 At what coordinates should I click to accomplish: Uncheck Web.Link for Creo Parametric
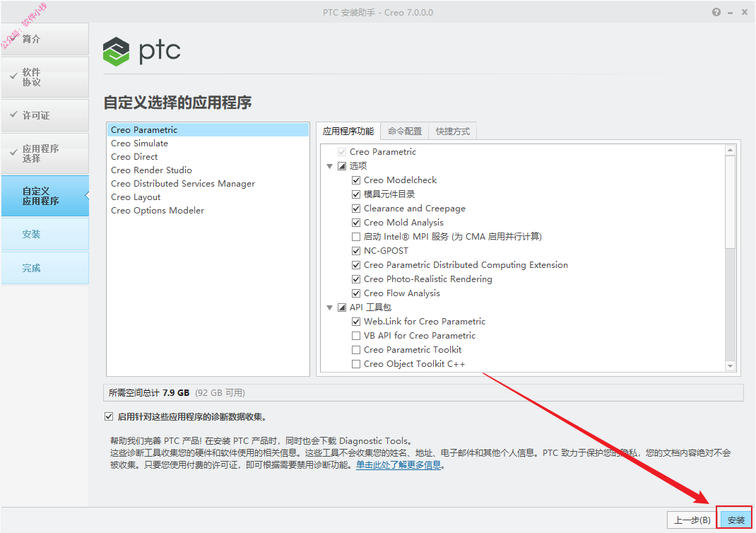[356, 322]
